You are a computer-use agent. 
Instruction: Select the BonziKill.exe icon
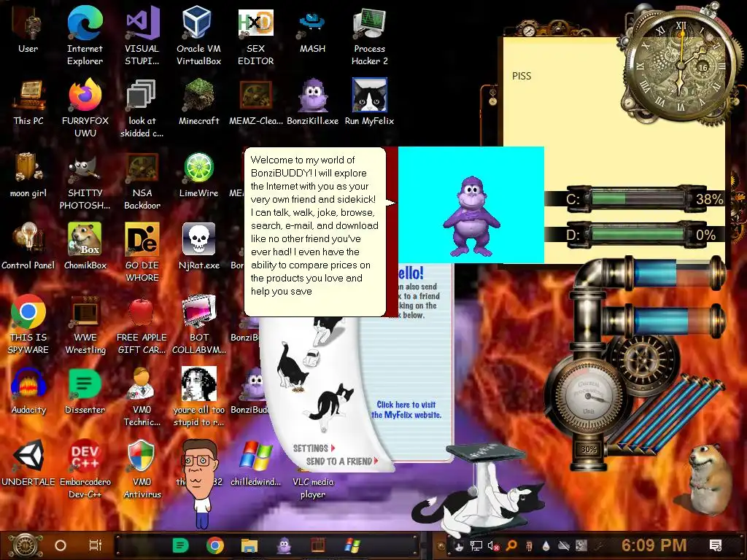click(312, 102)
